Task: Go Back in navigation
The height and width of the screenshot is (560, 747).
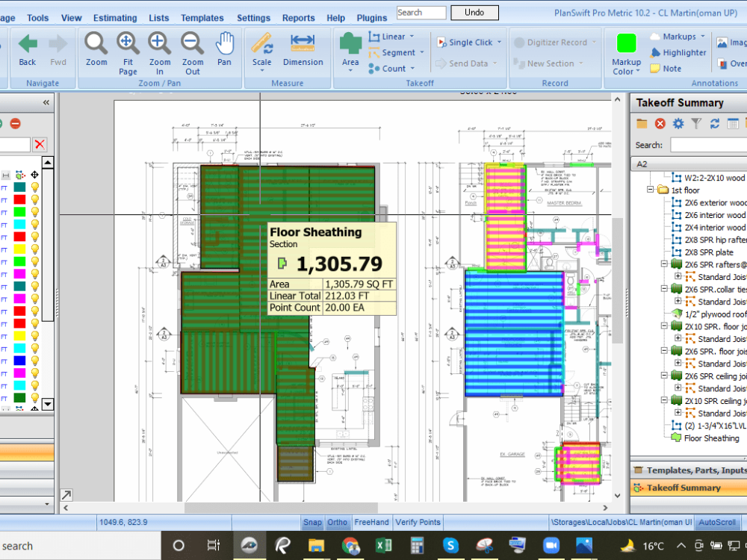Action: 28,50
